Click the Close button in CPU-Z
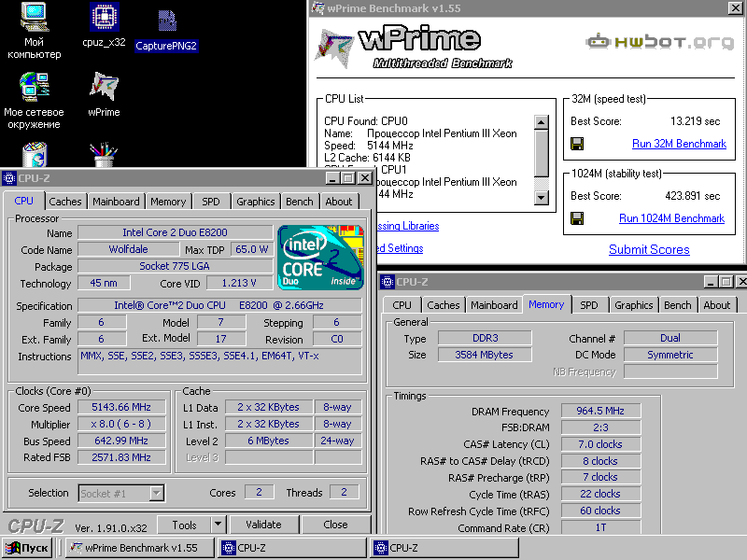747x560 pixels. (x=335, y=525)
